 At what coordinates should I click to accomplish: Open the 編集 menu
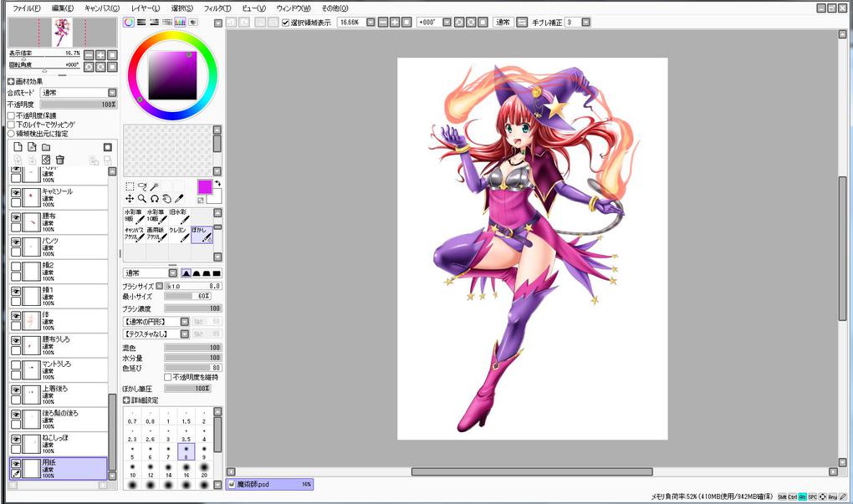click(63, 8)
